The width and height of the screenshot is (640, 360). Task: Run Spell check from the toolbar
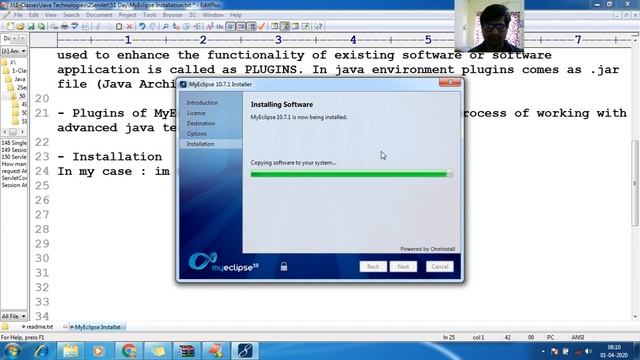click(75, 27)
